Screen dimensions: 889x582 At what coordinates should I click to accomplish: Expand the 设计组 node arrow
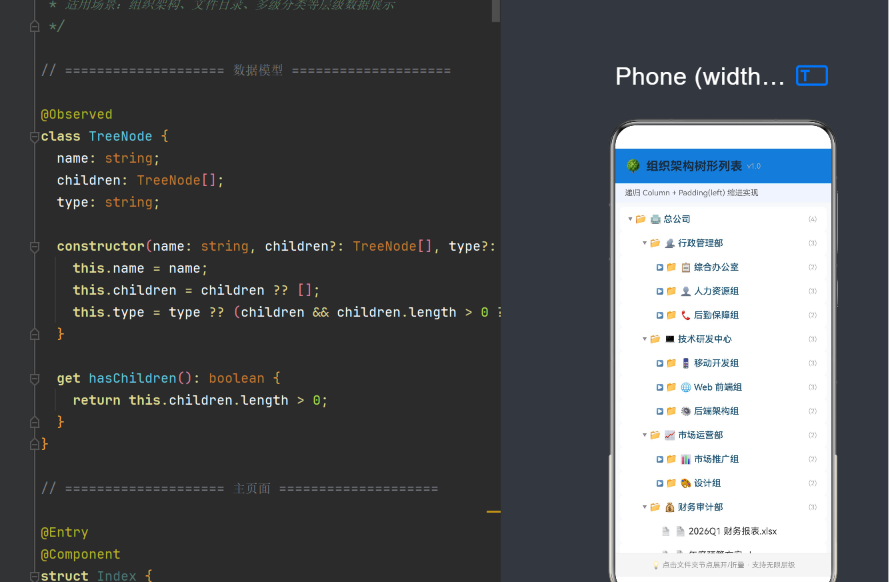pos(659,483)
